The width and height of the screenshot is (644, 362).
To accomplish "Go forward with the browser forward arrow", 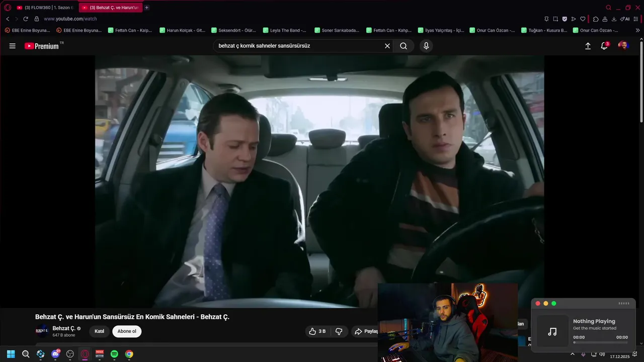I will 16,19.
